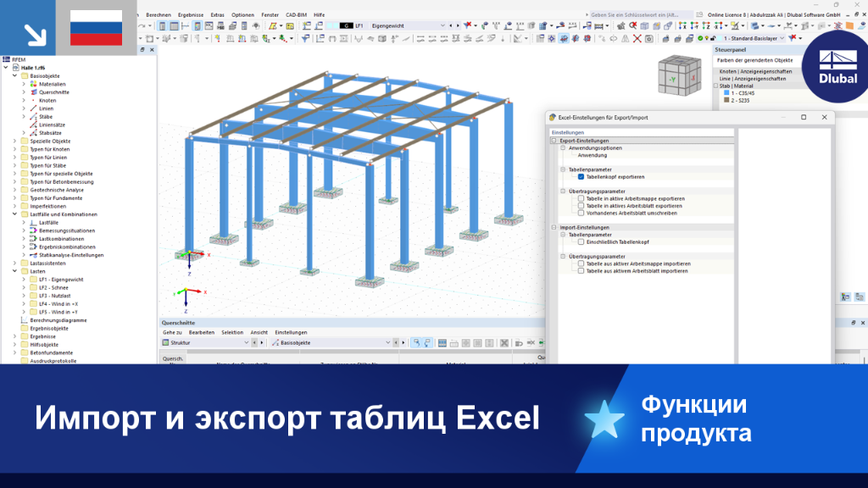Click the view in -Y direction icon
The height and width of the screenshot is (488, 868).
click(694, 25)
